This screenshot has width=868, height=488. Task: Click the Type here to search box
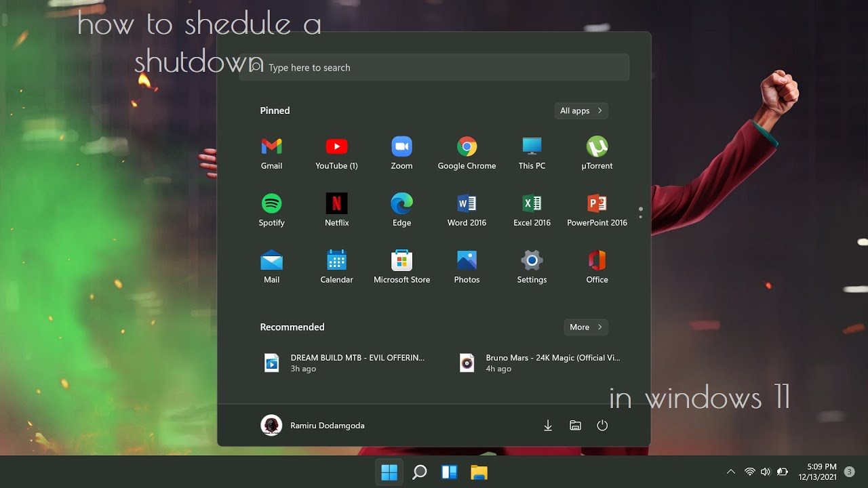coord(434,68)
